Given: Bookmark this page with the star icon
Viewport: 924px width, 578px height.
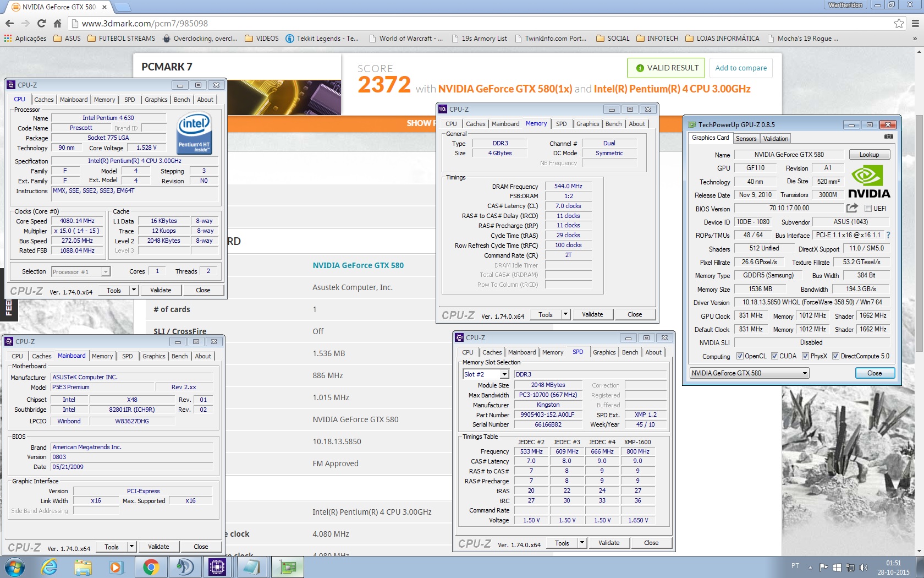Looking at the screenshot, I should 899,23.
